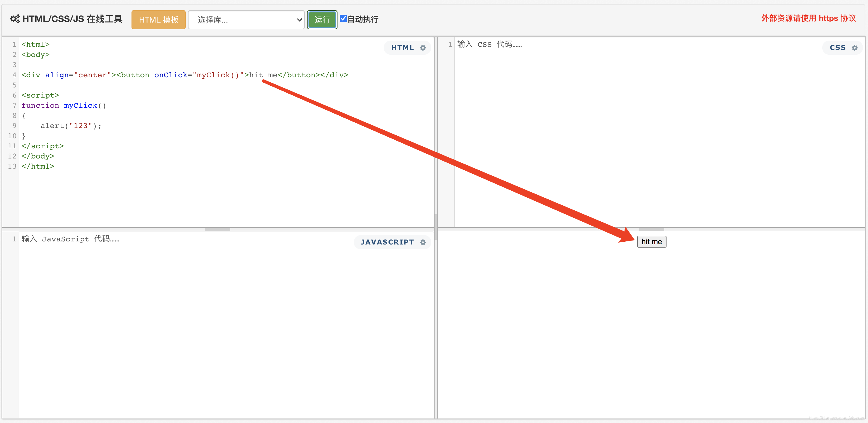Open the 选择库 library dropdown
Image resolution: width=868 pixels, height=423 pixels.
(x=246, y=20)
